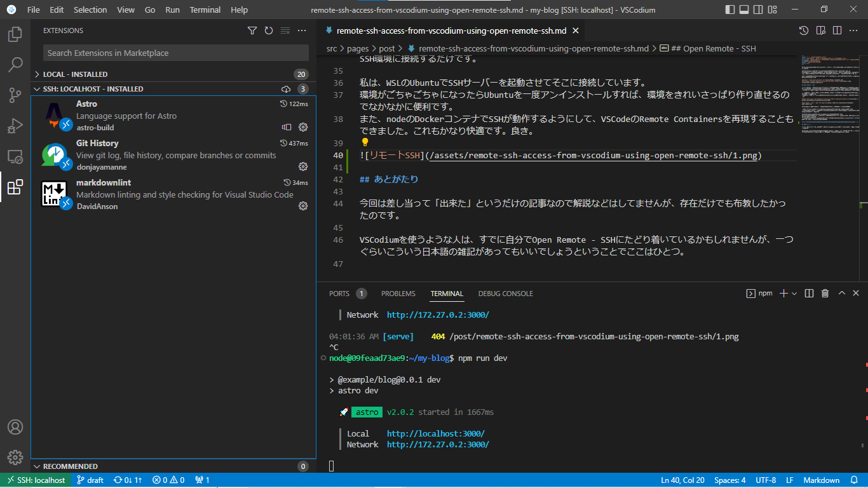Split the terminal panel
Screen dimensions: 868x488
click(809, 293)
